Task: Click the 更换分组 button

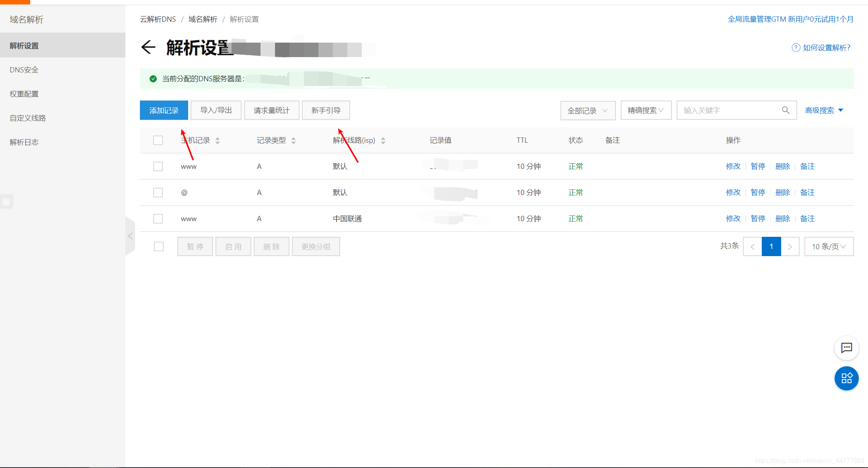Action: coord(316,246)
